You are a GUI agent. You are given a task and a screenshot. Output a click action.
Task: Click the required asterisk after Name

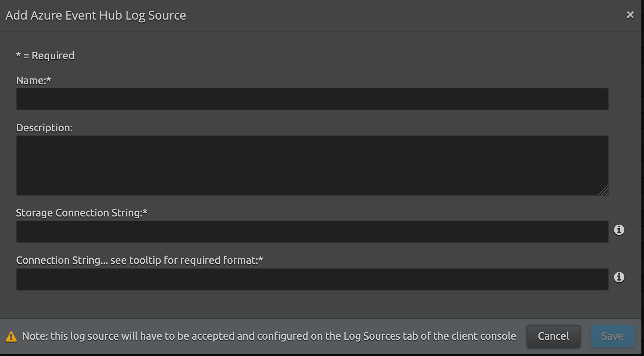pyautogui.click(x=49, y=79)
